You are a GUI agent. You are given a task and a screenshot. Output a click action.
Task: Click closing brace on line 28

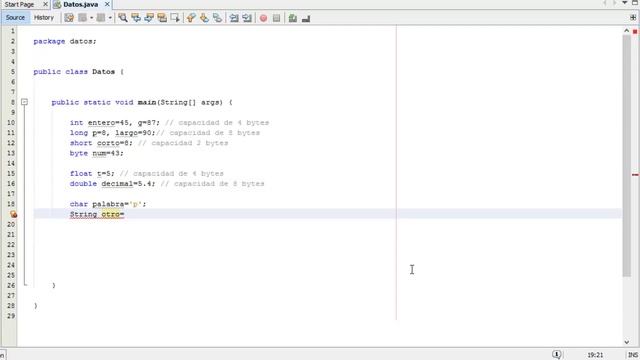pyautogui.click(x=36, y=306)
